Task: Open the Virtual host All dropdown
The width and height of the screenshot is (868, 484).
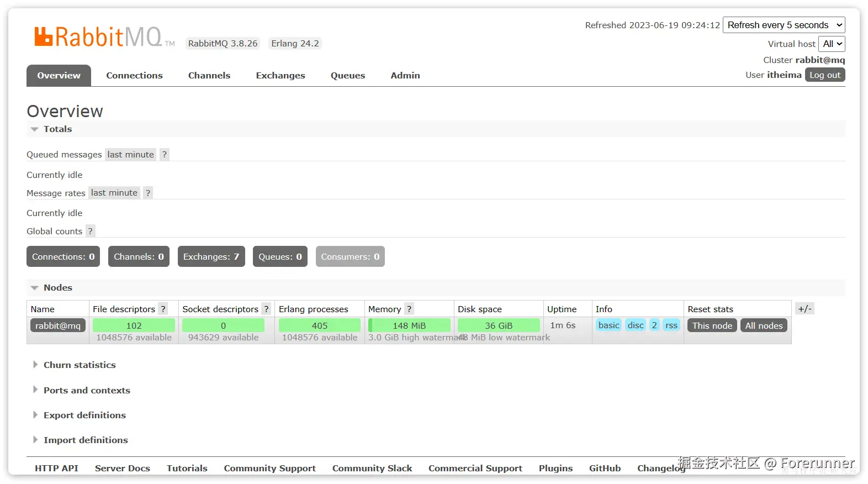Action: 832,44
